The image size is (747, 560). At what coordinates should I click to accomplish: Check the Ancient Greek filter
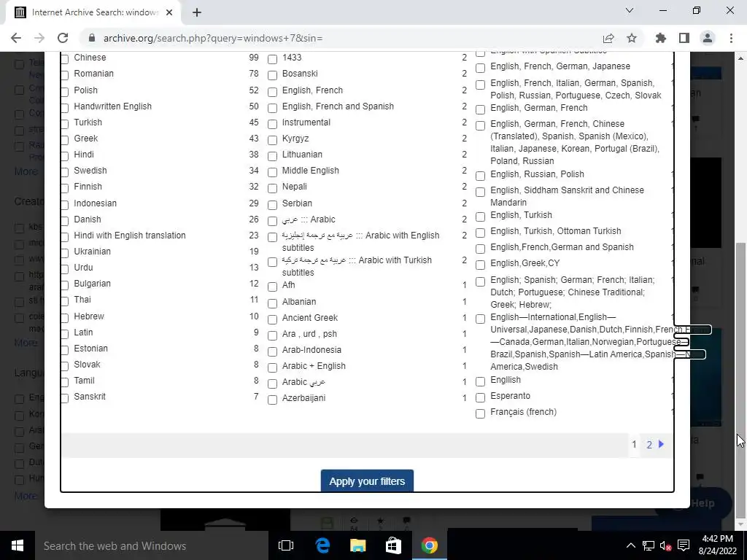[x=273, y=319]
